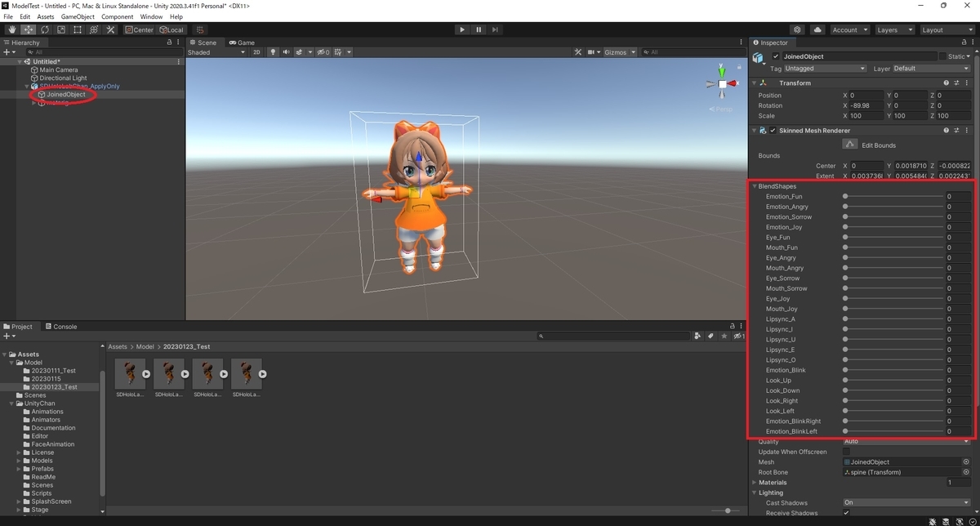
Task: Open the Layers dropdown
Action: pyautogui.click(x=894, y=29)
